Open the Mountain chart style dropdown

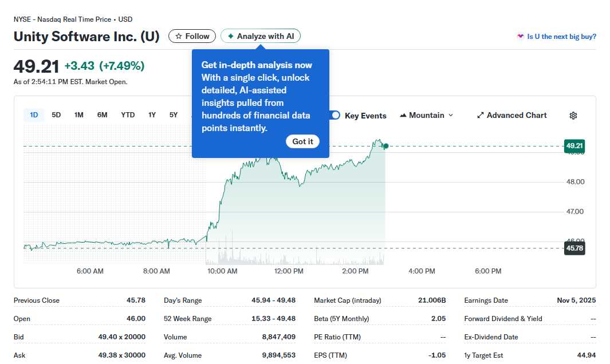426,115
